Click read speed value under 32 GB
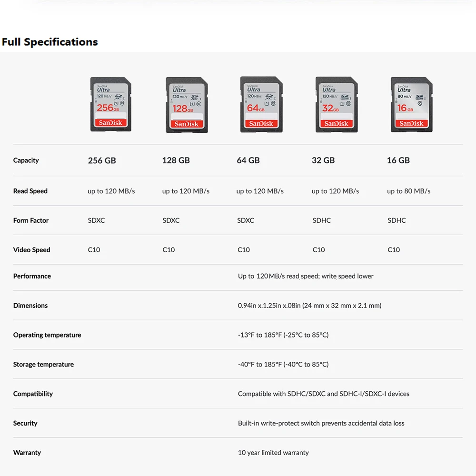The height and width of the screenshot is (476, 476). [x=336, y=191]
